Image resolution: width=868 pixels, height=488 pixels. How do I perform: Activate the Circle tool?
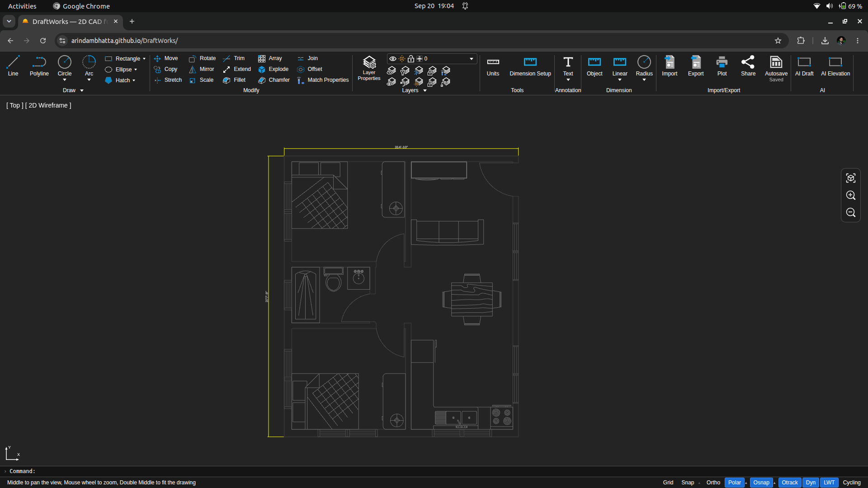point(65,66)
